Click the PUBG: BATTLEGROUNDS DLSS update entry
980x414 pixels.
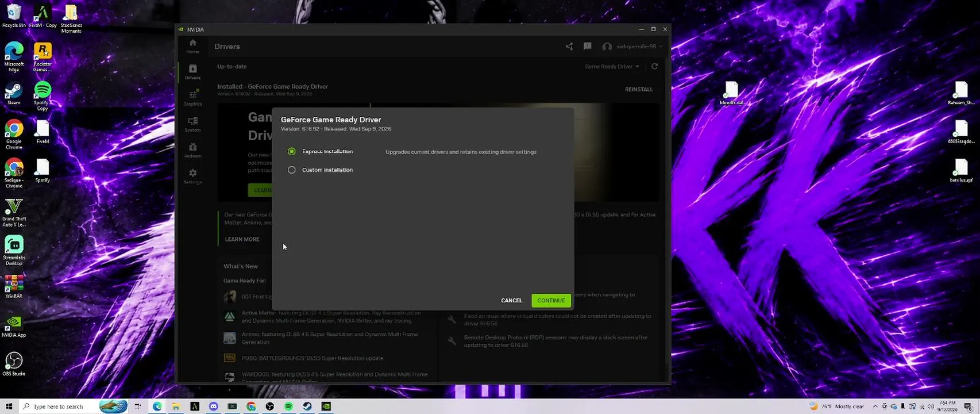[x=303, y=358]
